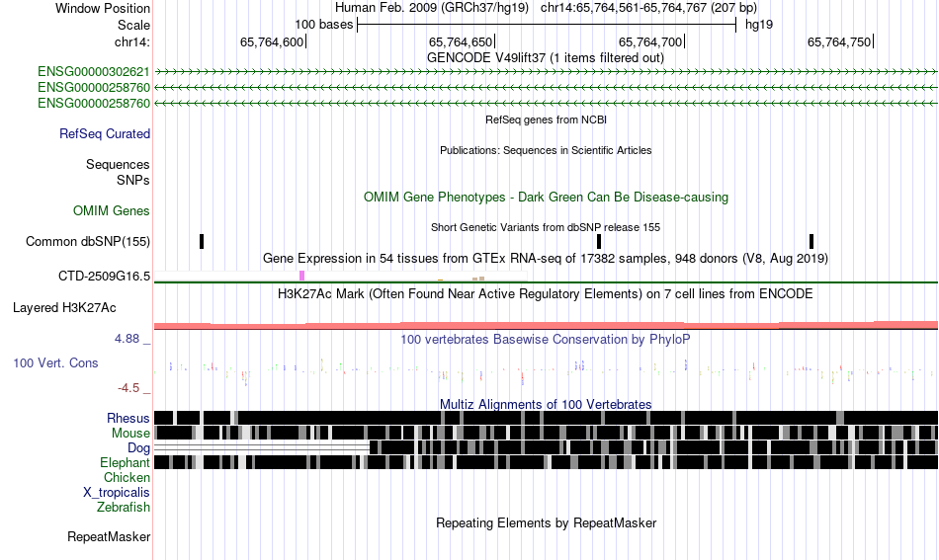Click the GTEx Gene Expression track title
Image resolution: width=939 pixels, height=560 pixels.
point(546,259)
